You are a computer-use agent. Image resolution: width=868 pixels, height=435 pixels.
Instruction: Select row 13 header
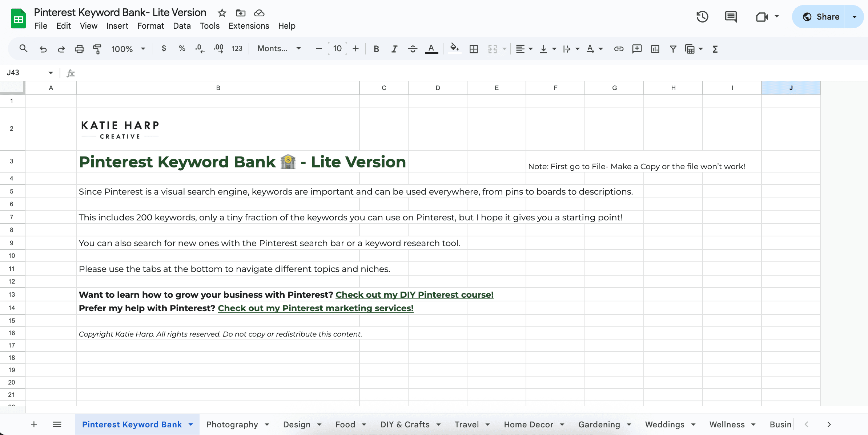click(12, 294)
